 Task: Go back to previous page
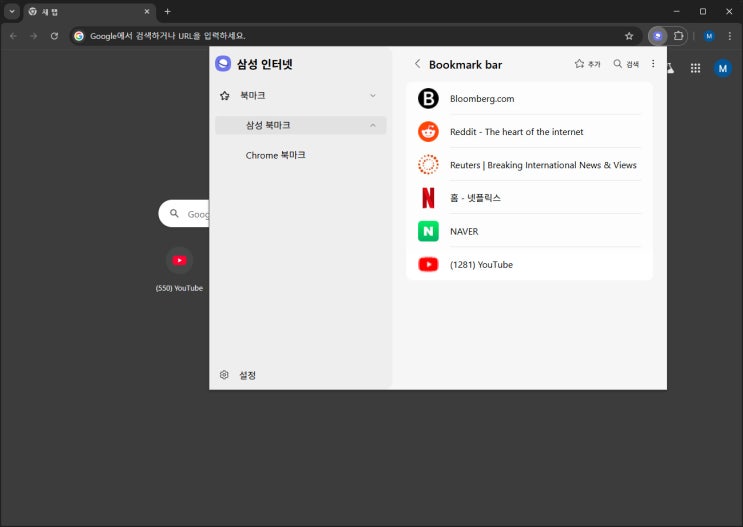[13, 36]
